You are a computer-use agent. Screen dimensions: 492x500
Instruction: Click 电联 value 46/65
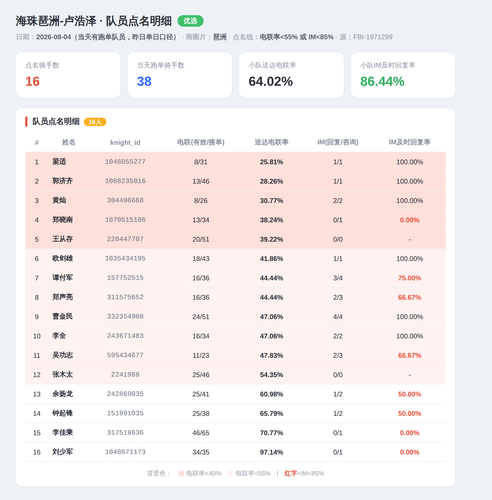click(201, 433)
